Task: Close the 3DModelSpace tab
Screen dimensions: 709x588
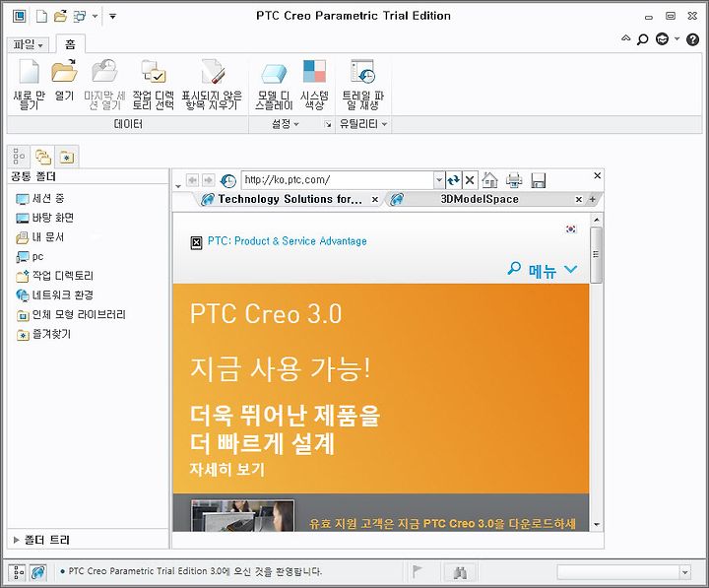Action: tap(579, 200)
